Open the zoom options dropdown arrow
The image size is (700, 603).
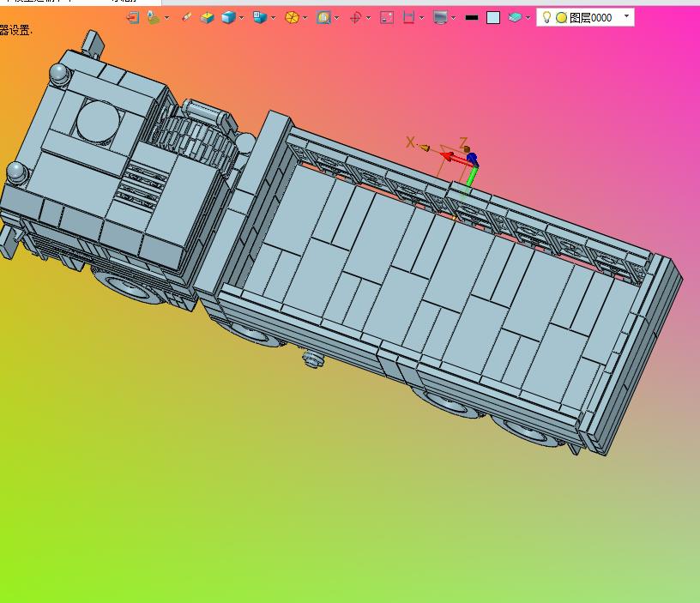[x=336, y=18]
